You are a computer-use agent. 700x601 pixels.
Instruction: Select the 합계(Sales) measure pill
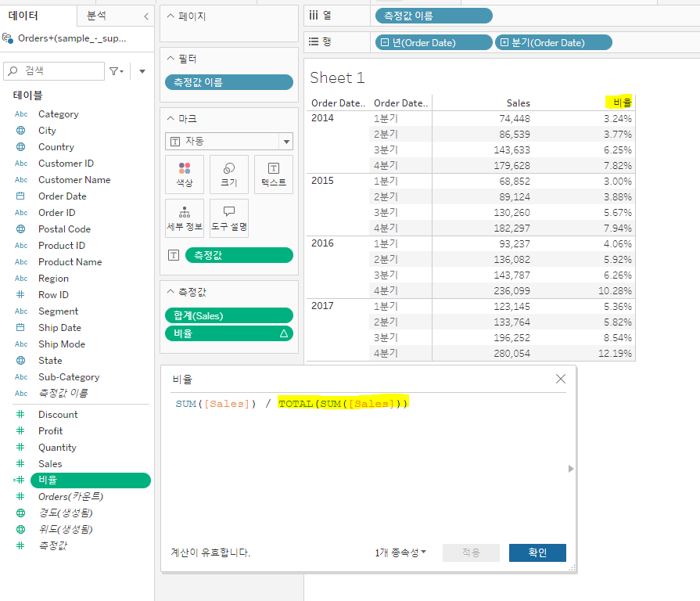tap(229, 315)
